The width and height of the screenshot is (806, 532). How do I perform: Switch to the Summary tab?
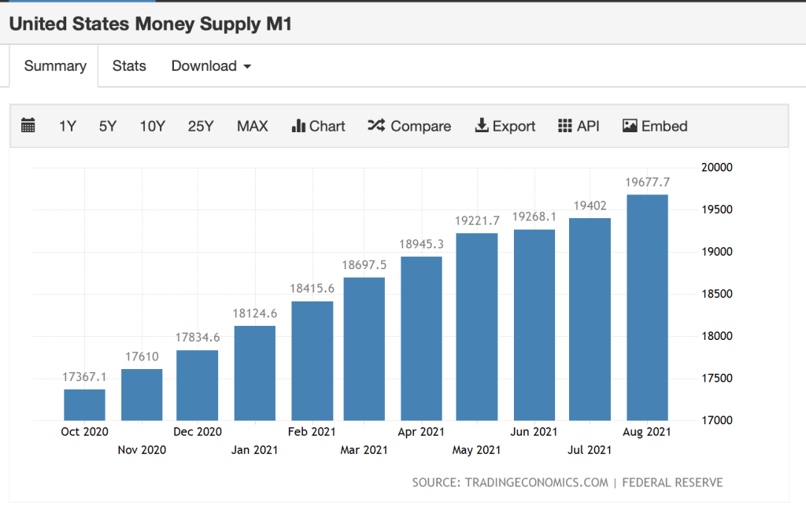point(55,66)
